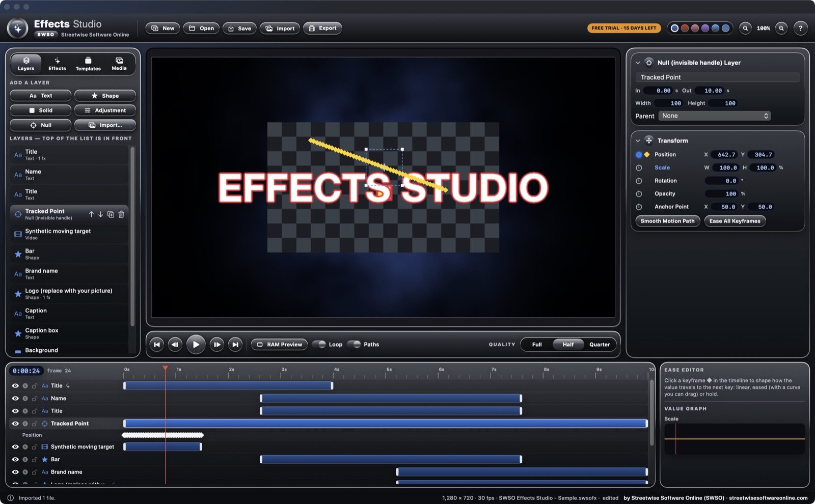Lock the Synthetic moving target layer
Viewport: 815px width, 504px height.
tap(35, 447)
